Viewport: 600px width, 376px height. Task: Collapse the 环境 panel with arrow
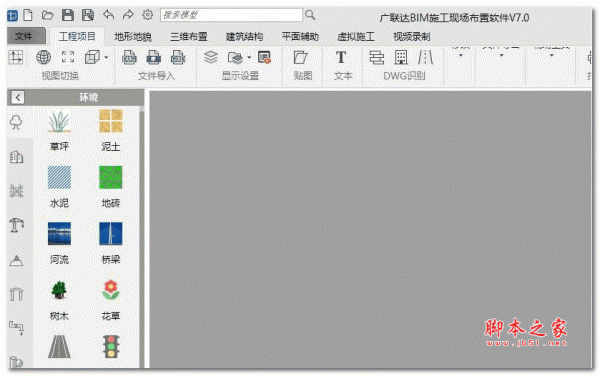tap(18, 98)
